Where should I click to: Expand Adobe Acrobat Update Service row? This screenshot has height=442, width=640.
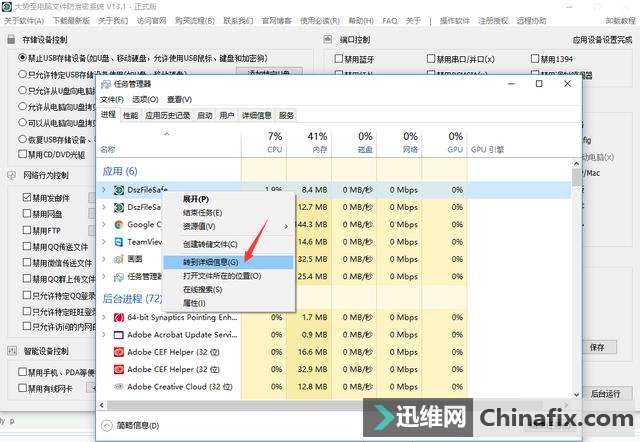[x=104, y=335]
